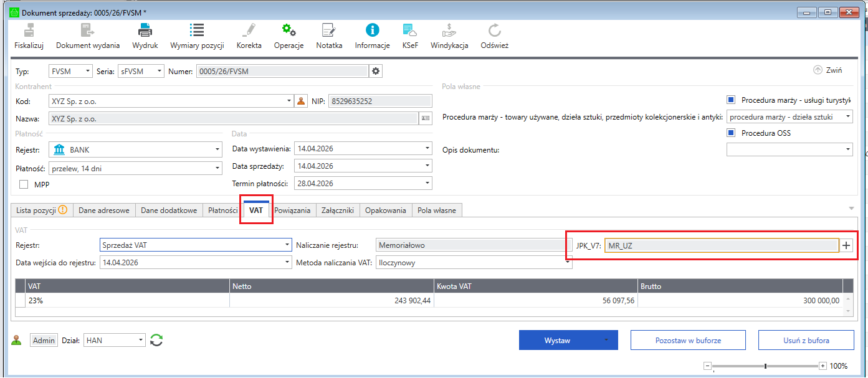The height and width of the screenshot is (378, 868).
Task: Open the KSeF toolbar icon
Action: 409,31
